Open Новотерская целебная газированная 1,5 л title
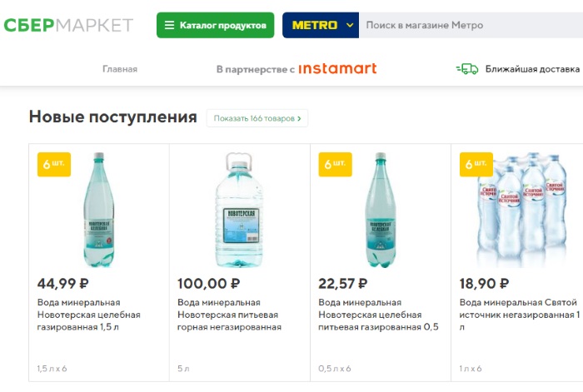This screenshot has height=392, width=583. click(89, 315)
